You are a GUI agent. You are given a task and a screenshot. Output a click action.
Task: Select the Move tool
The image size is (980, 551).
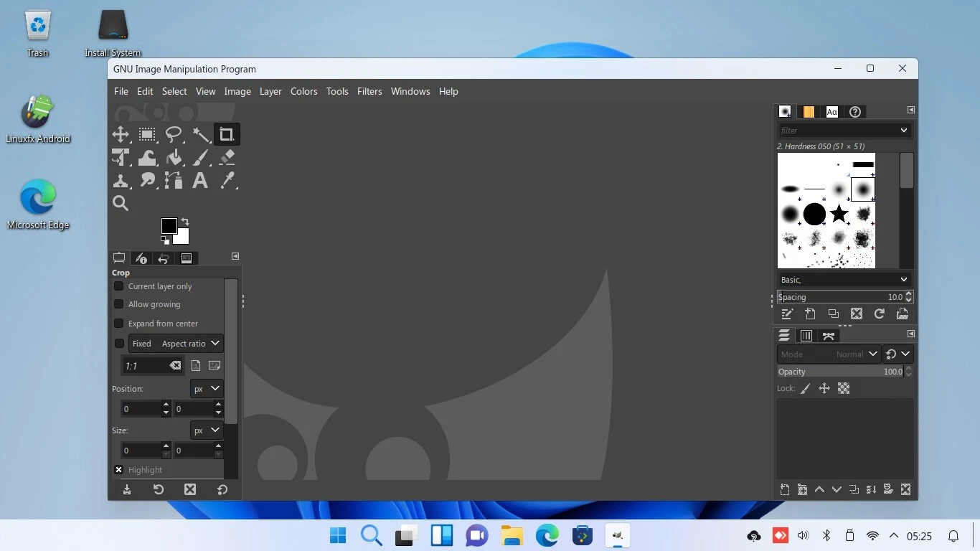[x=121, y=134]
